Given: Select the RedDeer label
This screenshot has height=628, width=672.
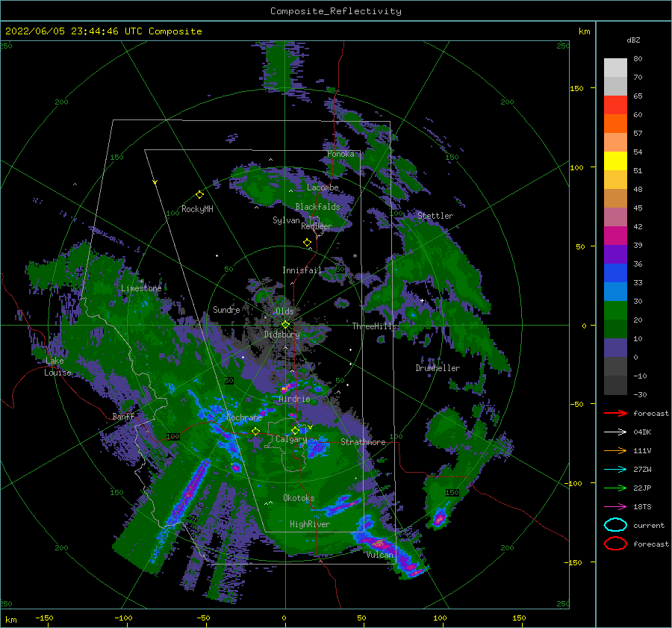Looking at the screenshot, I should pos(317,226).
